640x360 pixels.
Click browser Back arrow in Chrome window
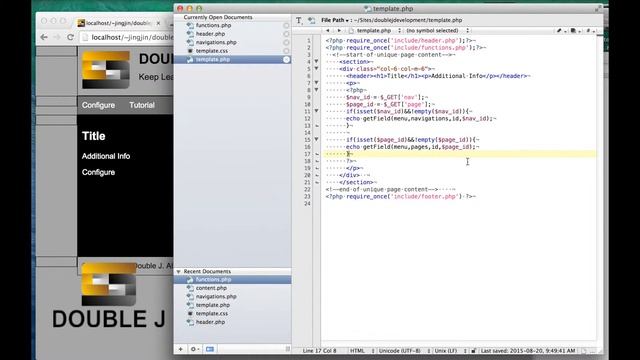pyautogui.click(x=44, y=37)
